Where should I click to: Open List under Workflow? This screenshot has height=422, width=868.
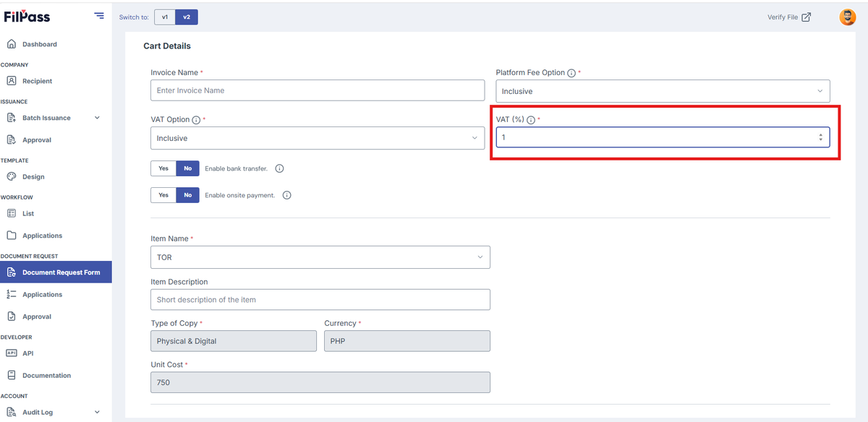27,213
